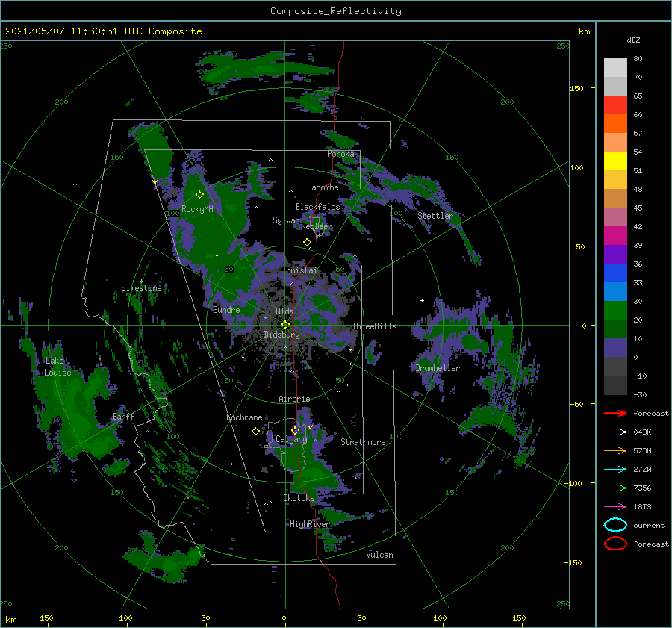Select the orange 57DM arrow legend icon
Screen dimensions: 672x628
(615, 450)
